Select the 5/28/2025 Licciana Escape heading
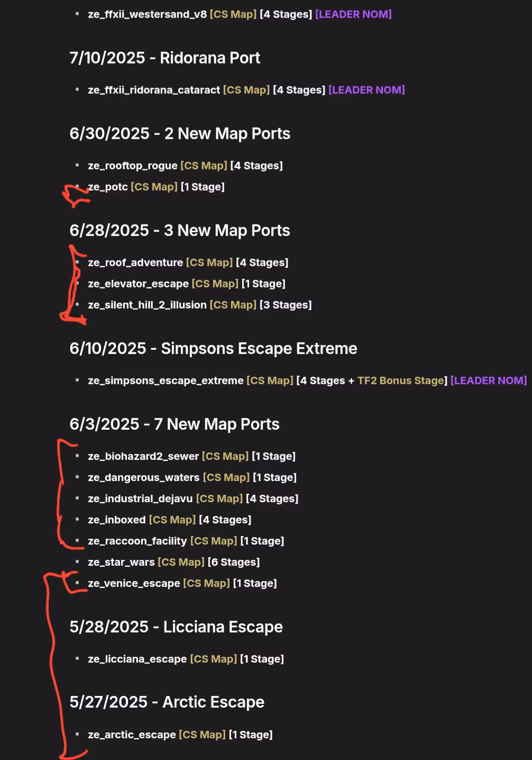 176,627
